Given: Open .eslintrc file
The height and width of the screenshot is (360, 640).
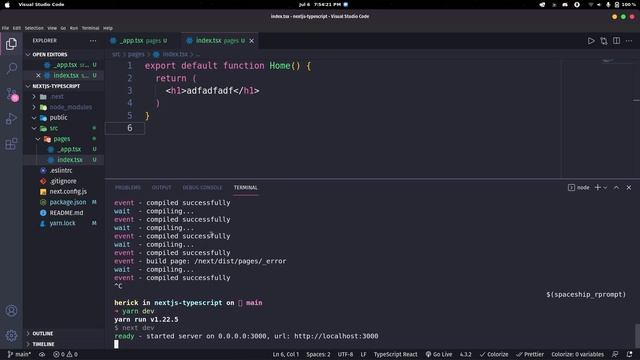Looking at the screenshot, I should [x=60, y=171].
